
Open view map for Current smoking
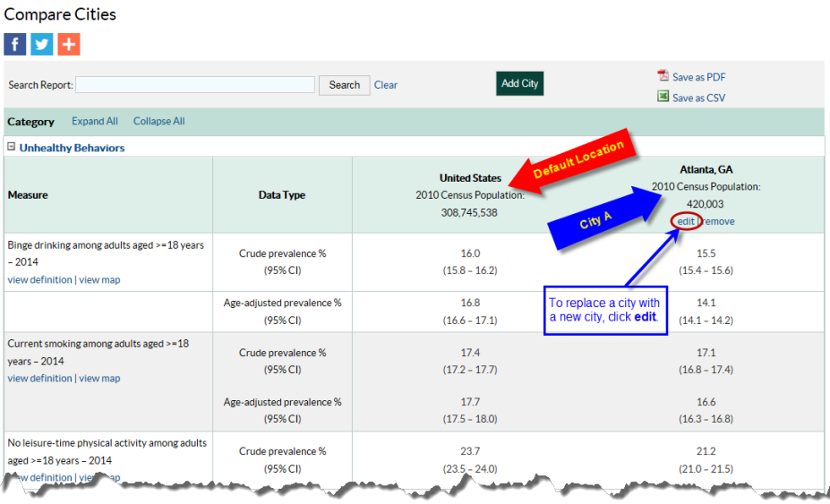(x=99, y=378)
